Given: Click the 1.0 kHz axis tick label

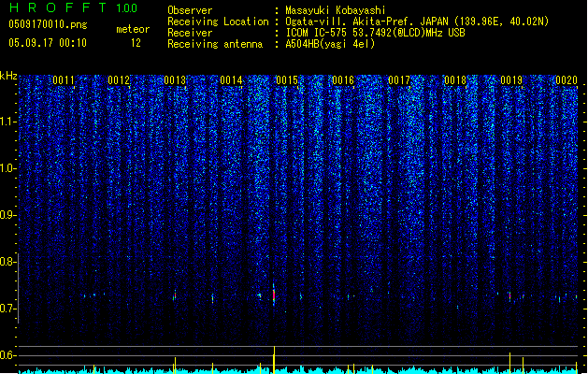Looking at the screenshot, I should point(8,168).
